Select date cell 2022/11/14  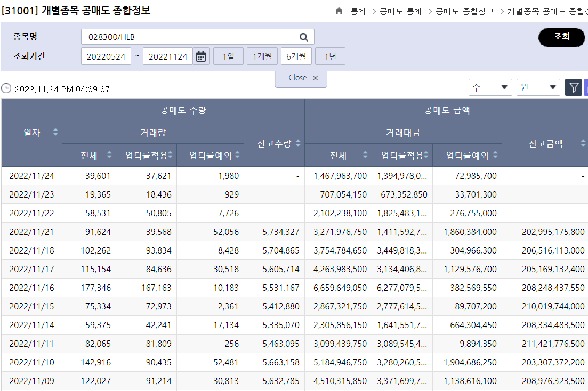[31, 325]
